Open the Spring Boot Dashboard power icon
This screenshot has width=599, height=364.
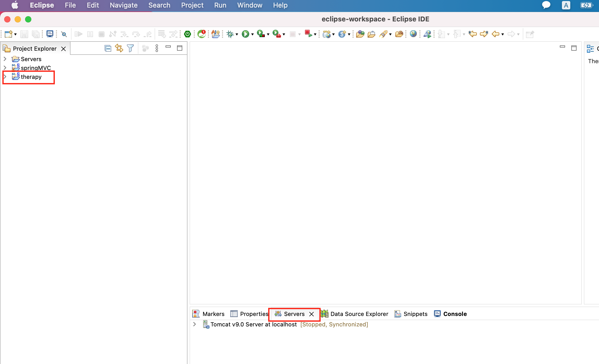point(187,34)
